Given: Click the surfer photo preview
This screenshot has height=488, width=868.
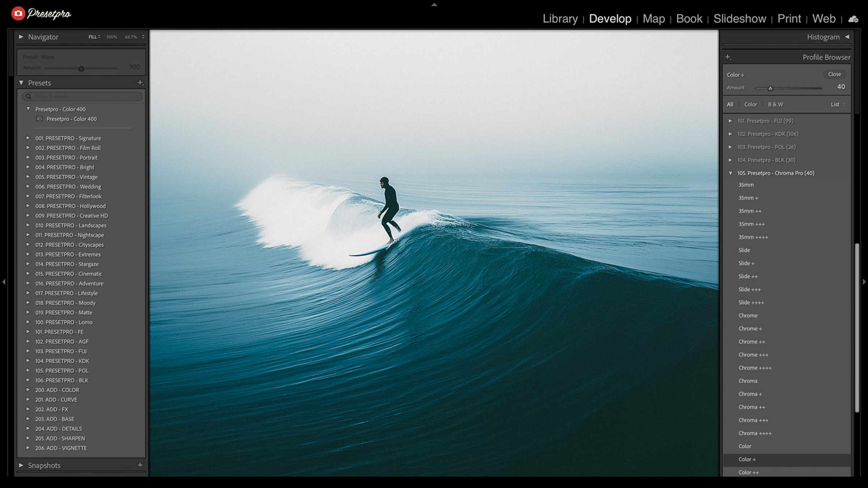Looking at the screenshot, I should tap(434, 253).
